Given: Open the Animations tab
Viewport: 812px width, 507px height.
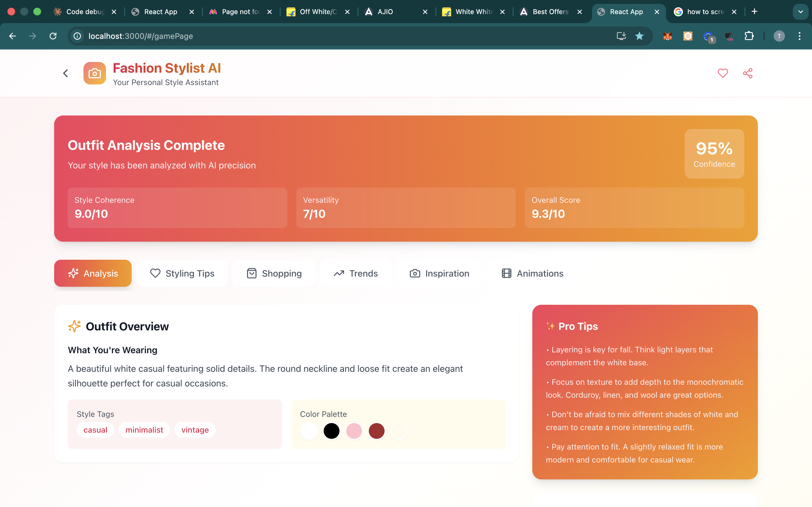Looking at the screenshot, I should (532, 273).
